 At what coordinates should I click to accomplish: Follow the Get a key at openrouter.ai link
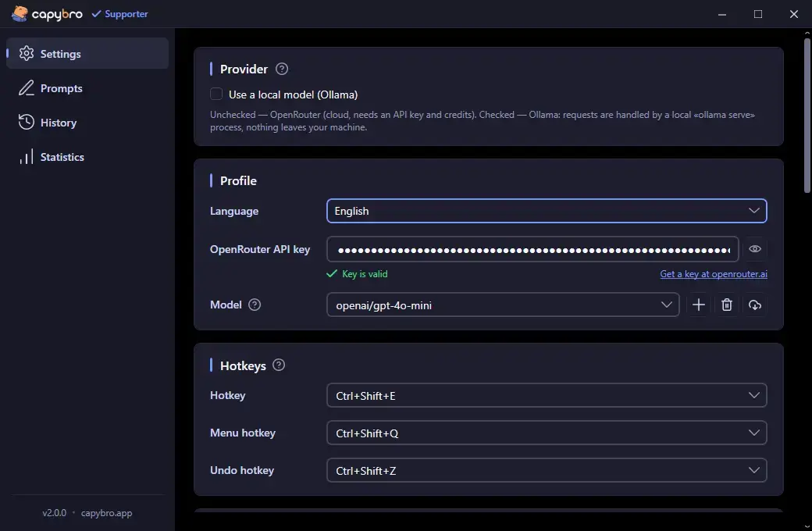tap(713, 274)
